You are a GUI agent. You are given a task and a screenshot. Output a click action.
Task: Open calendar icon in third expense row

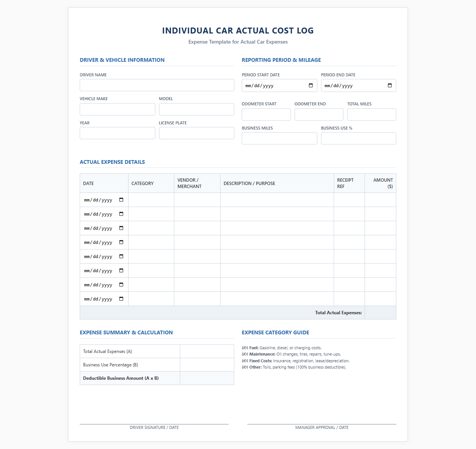coord(121,228)
